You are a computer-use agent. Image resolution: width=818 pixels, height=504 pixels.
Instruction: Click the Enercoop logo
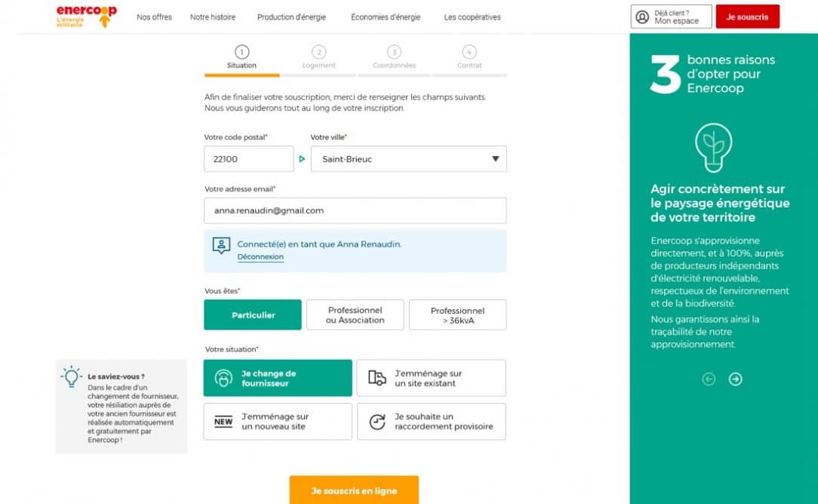pos(87,16)
